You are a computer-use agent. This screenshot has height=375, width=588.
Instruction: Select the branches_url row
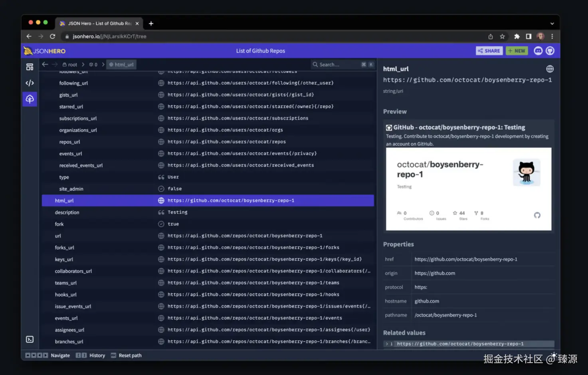click(208, 341)
